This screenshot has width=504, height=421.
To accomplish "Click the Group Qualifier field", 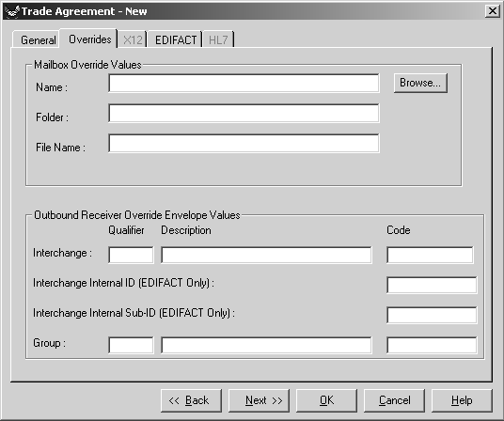I will [131, 345].
